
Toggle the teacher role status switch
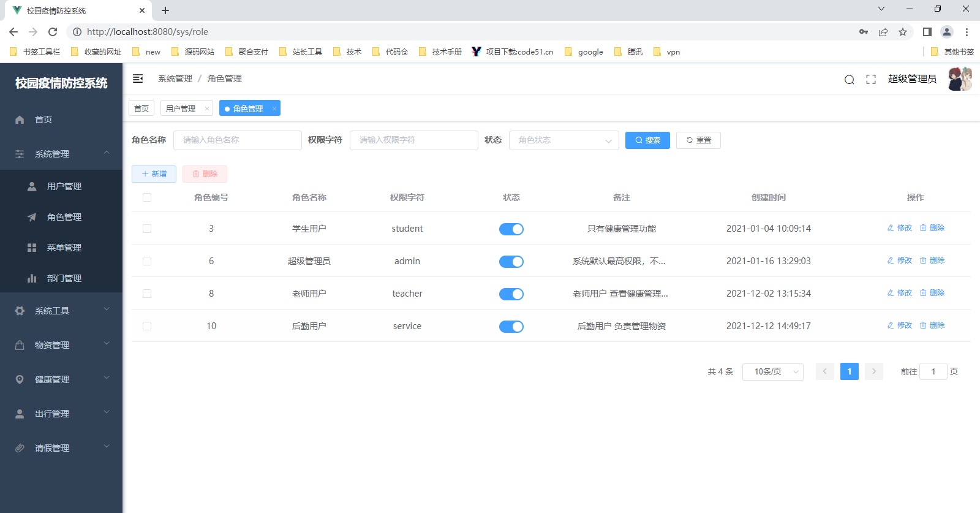(511, 294)
